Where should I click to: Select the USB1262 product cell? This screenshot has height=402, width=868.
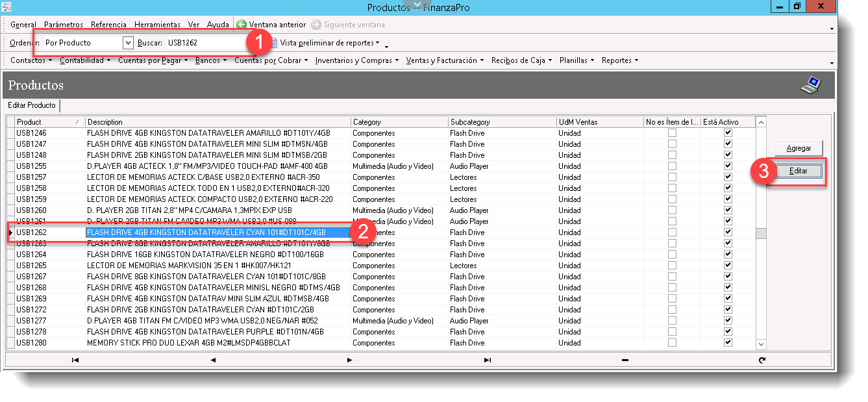pos(49,232)
